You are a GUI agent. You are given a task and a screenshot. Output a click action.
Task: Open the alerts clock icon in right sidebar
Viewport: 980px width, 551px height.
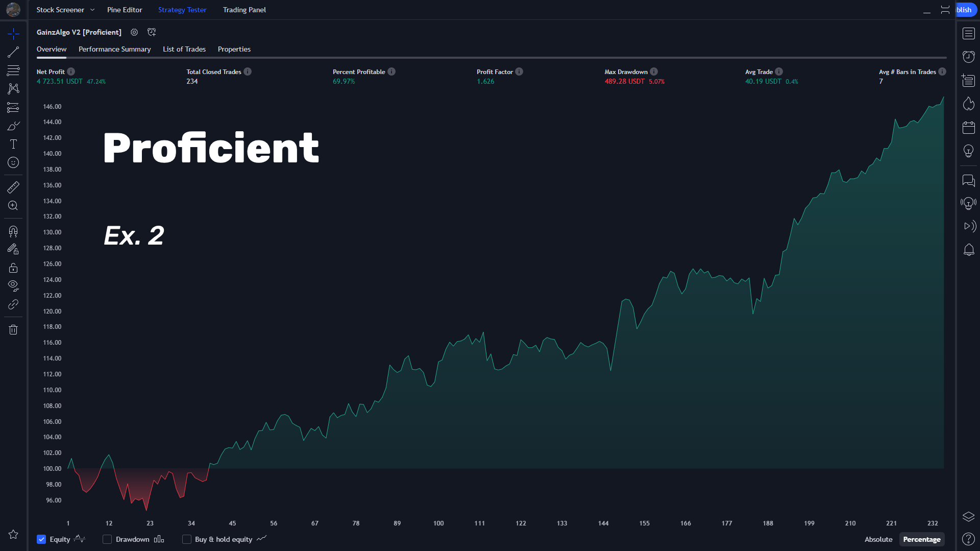pyautogui.click(x=968, y=57)
